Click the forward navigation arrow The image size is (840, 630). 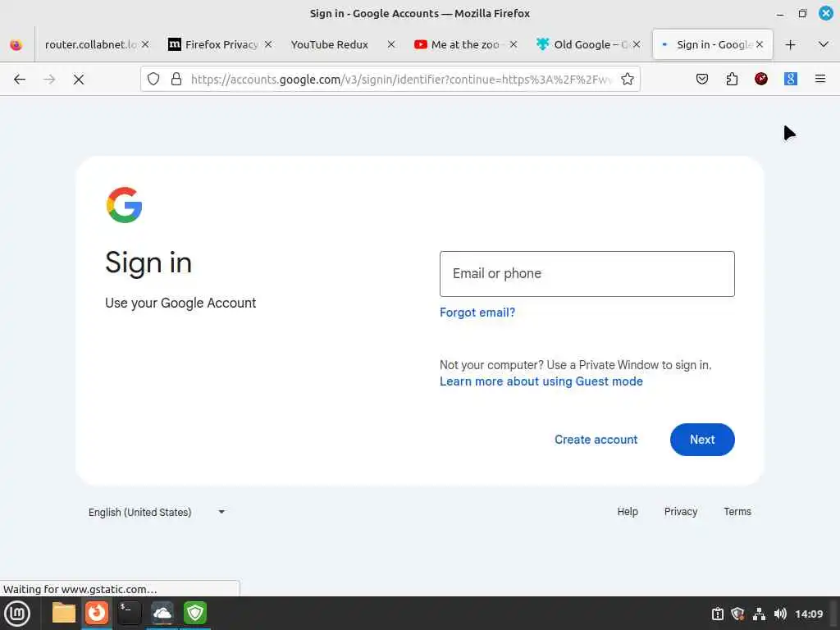[49, 80]
